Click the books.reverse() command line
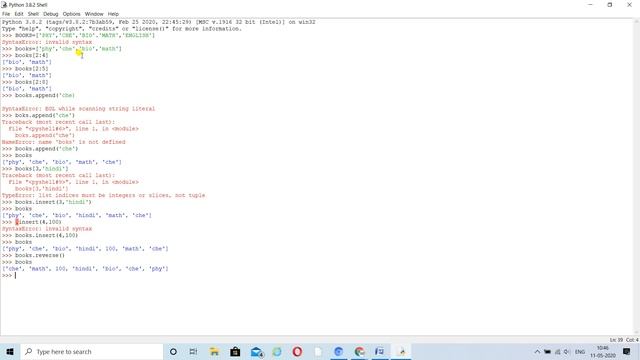Image resolution: width=640 pixels, height=360 pixels. [x=33, y=256]
